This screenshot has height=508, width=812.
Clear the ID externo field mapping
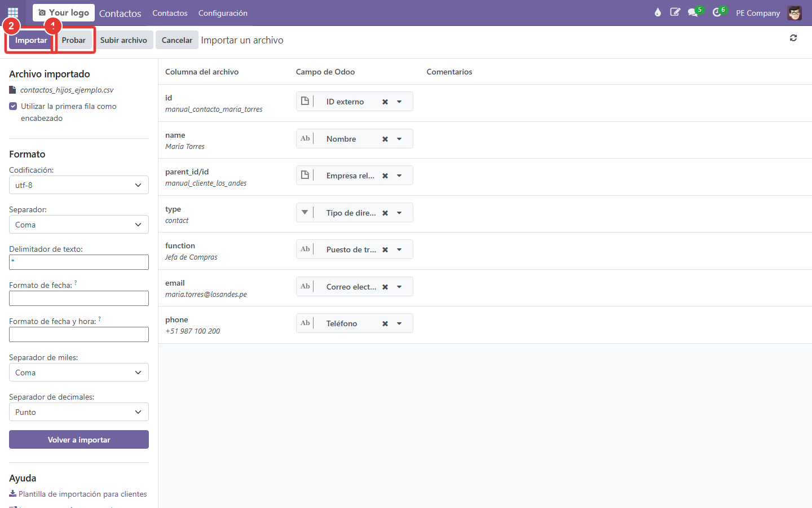coord(385,102)
